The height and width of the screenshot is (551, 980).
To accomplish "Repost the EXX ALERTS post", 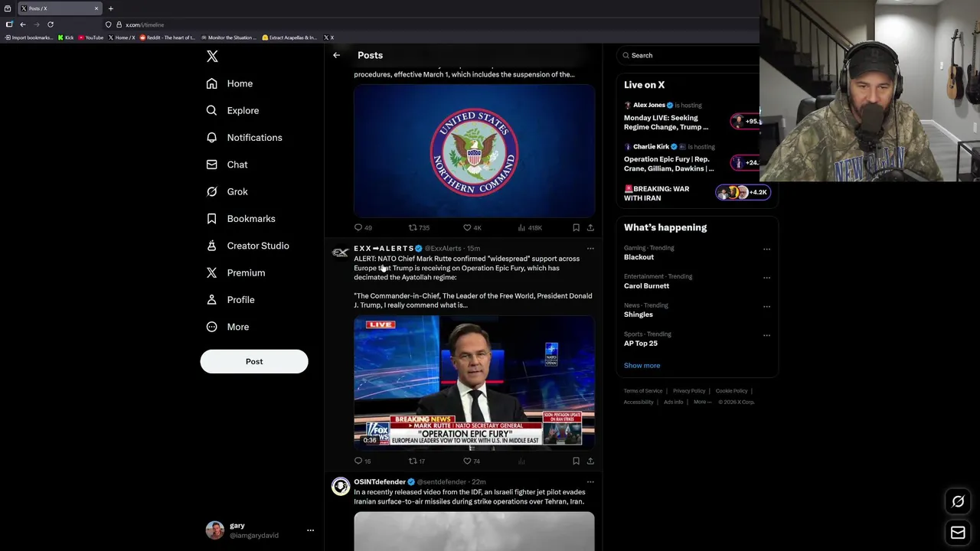I will 416,461.
